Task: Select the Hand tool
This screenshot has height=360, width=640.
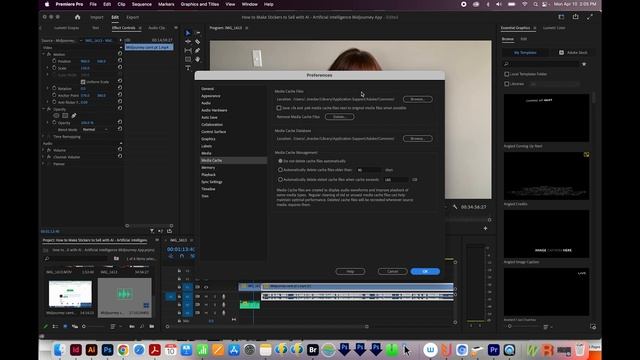Action: (198, 60)
